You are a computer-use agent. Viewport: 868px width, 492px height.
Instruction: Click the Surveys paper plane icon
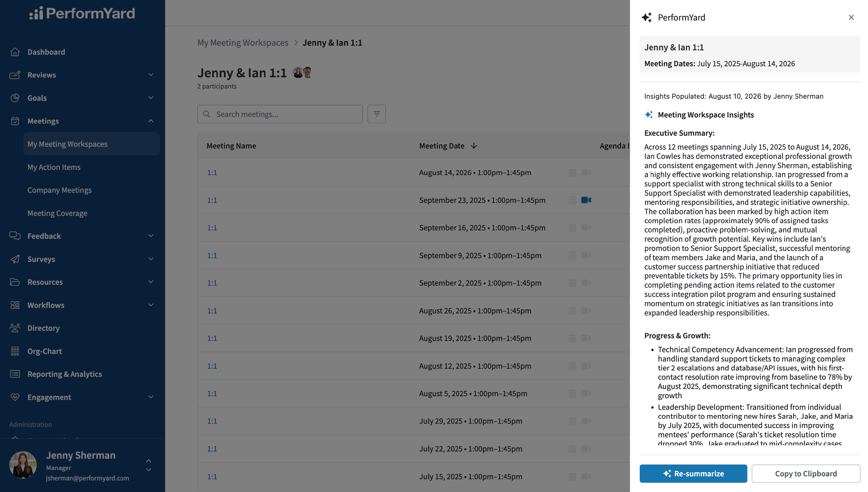15,259
